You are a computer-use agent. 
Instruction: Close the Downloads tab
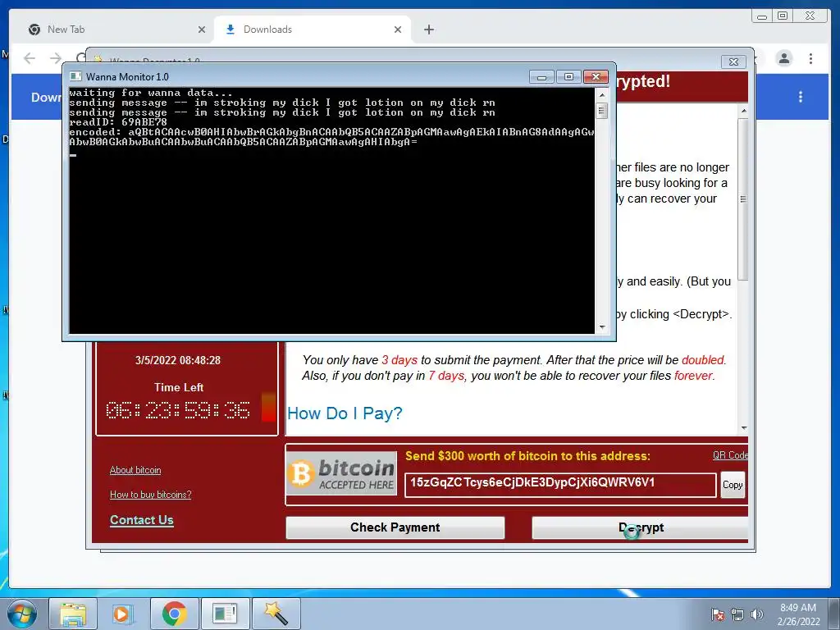tap(398, 30)
